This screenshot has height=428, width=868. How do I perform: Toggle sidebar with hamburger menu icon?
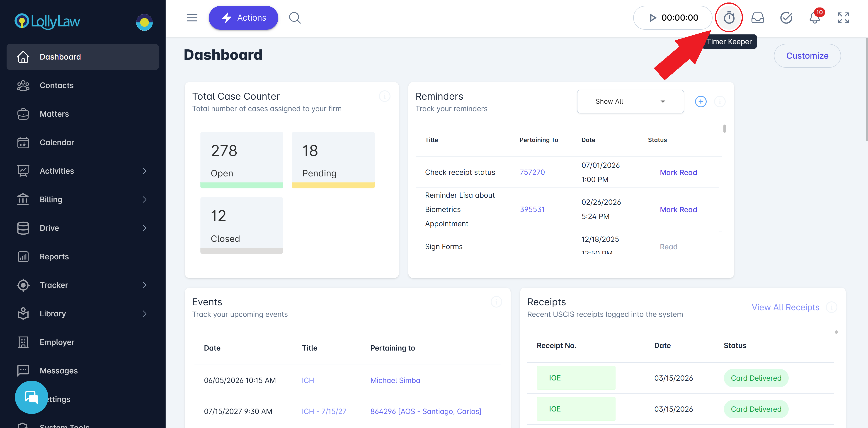coord(192,17)
